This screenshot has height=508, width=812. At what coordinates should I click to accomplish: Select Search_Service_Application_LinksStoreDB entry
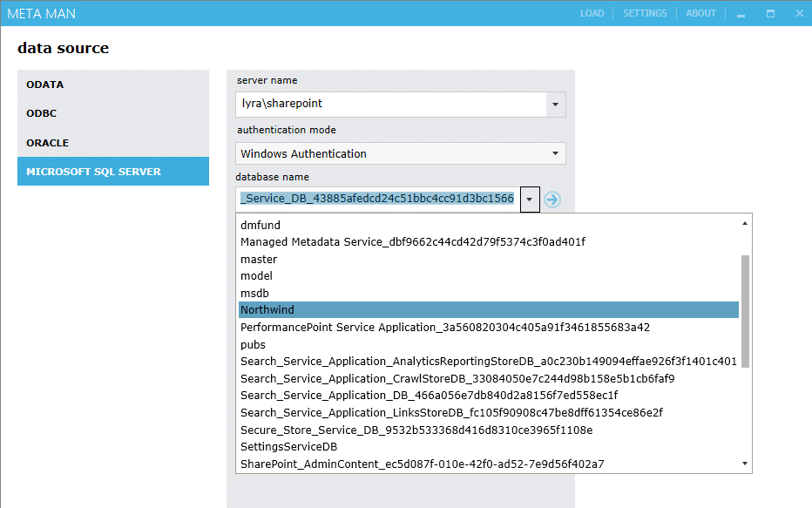pos(489,413)
